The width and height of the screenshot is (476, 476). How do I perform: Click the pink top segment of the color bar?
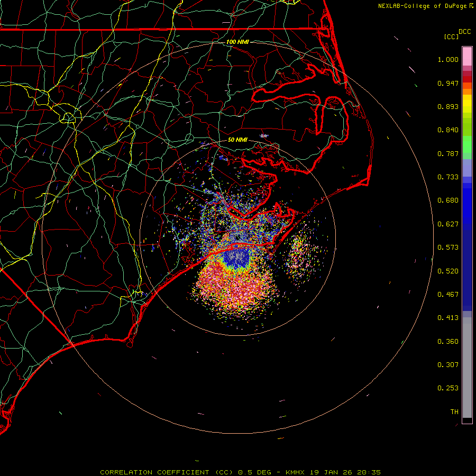467,57
